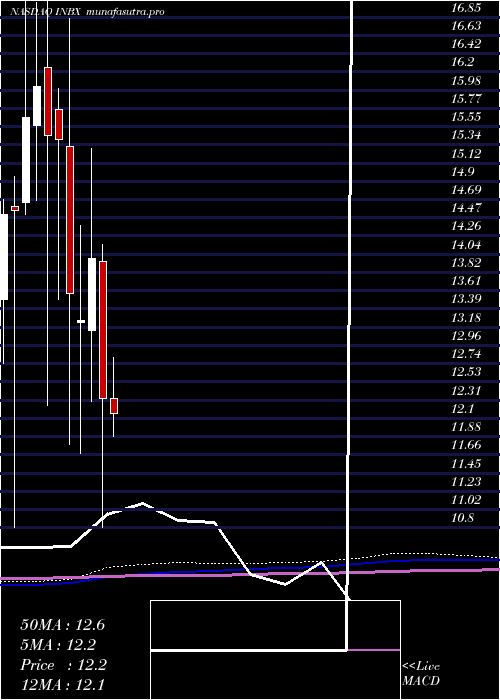Select the 14.69 price axis value
500x700 pixels.
466,190
